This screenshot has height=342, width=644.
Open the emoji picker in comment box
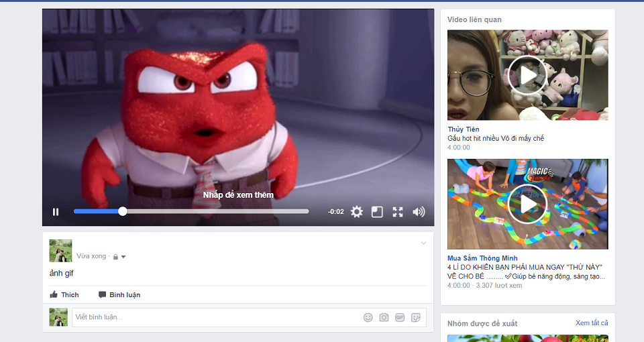tap(368, 317)
